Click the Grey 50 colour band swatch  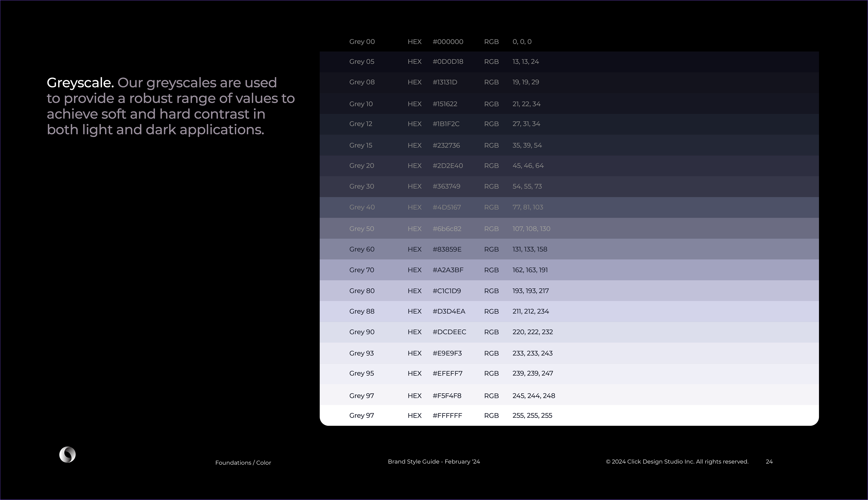(x=569, y=228)
